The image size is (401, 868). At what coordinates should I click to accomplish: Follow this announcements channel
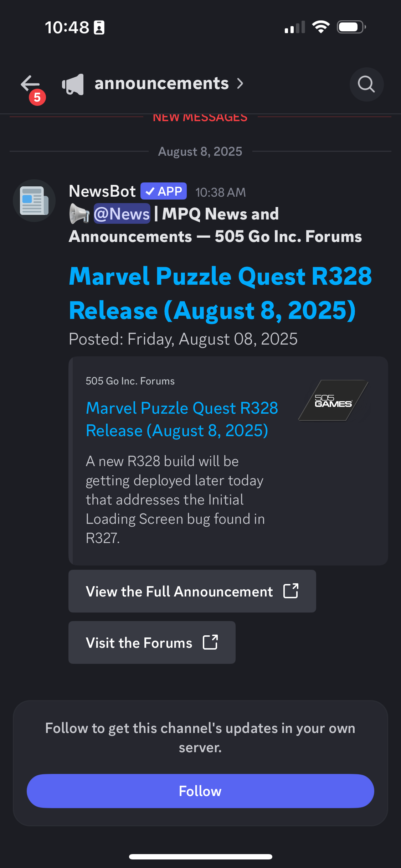coord(200,791)
